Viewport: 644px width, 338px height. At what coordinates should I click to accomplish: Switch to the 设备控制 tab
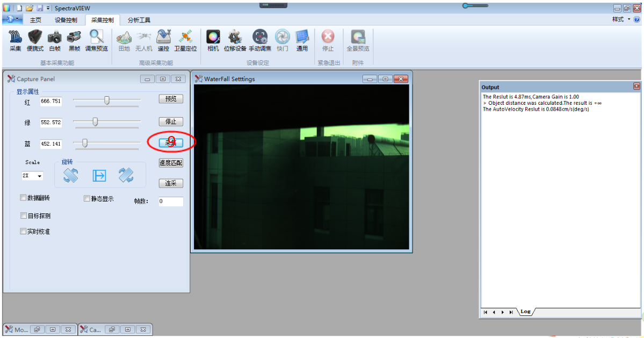click(x=66, y=20)
